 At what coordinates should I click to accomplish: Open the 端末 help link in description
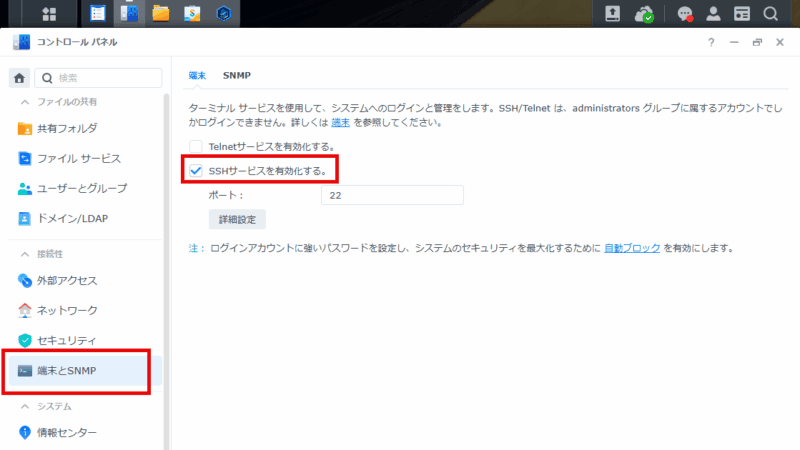tap(340, 122)
